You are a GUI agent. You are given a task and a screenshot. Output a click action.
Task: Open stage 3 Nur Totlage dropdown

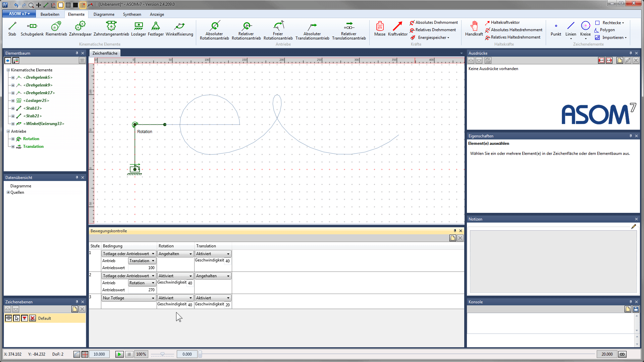[129, 298]
